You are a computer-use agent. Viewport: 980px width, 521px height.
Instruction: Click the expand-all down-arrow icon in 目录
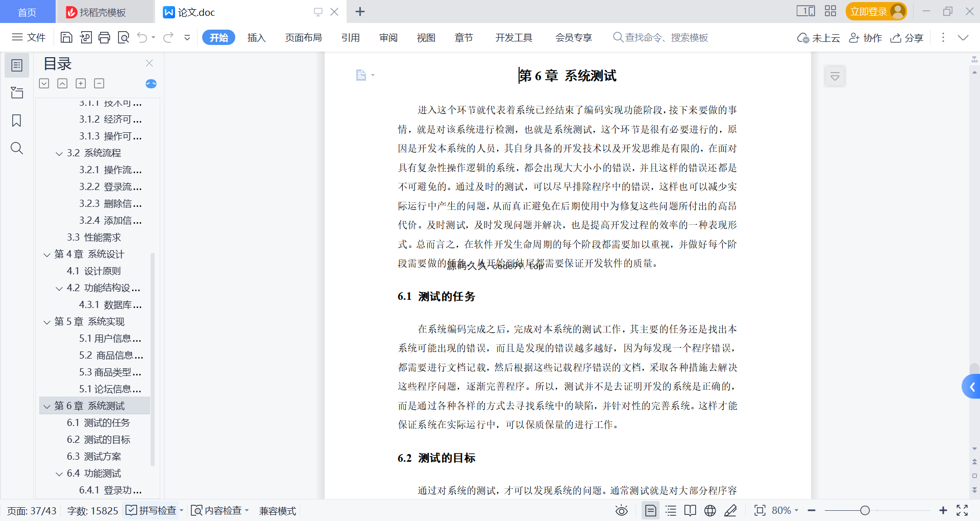(44, 83)
